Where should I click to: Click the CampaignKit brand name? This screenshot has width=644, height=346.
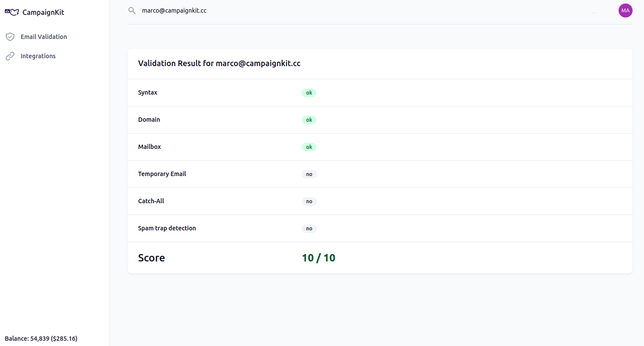click(x=43, y=12)
